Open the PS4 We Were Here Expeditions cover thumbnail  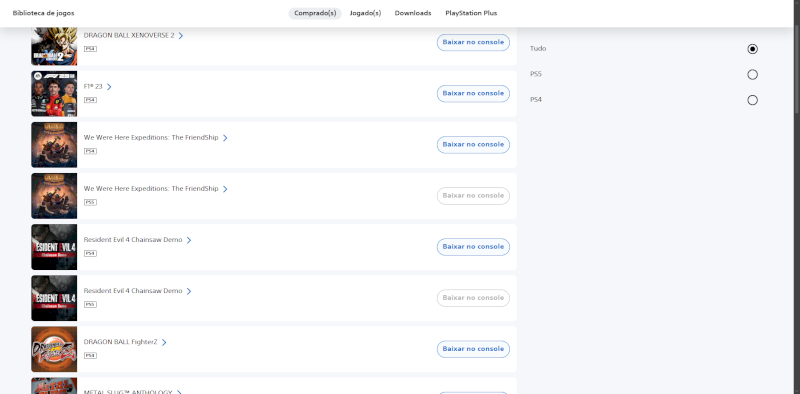tap(54, 145)
